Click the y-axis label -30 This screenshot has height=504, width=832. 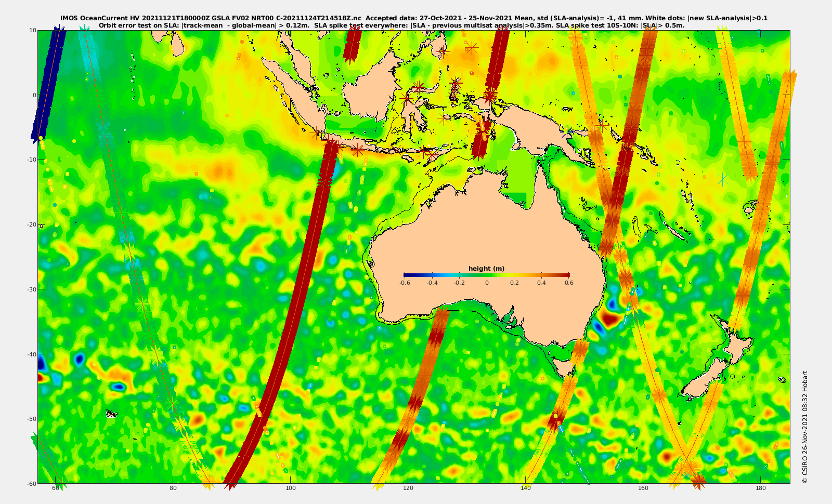(x=31, y=289)
